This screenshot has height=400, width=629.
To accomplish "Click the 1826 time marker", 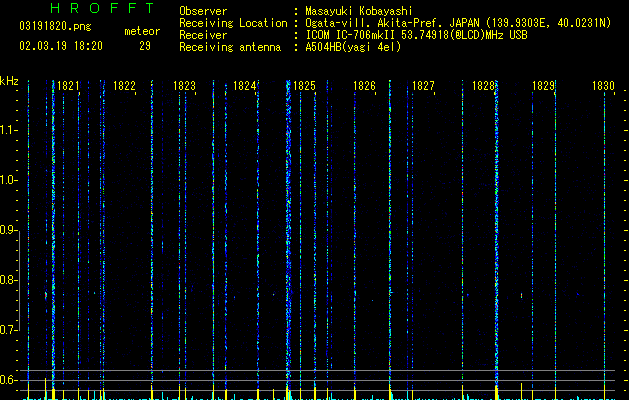I will tap(364, 86).
